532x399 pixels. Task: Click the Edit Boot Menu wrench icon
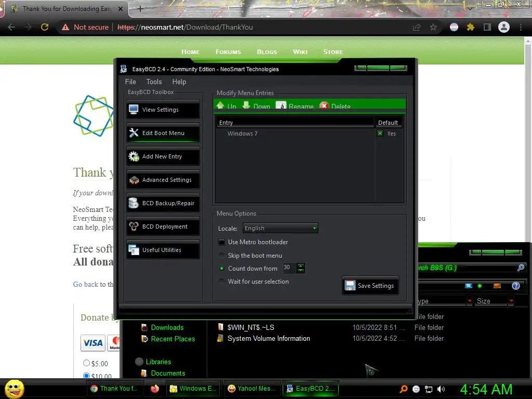[x=134, y=133]
